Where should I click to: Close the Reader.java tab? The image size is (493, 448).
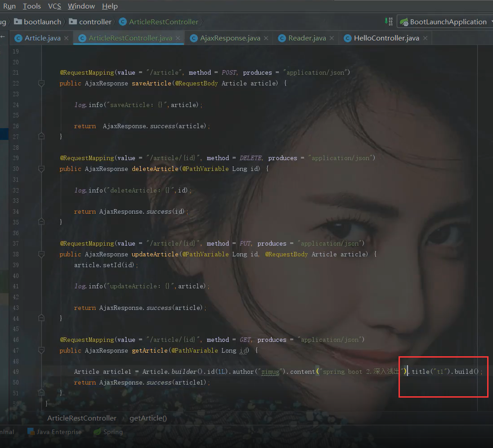pyautogui.click(x=332, y=38)
